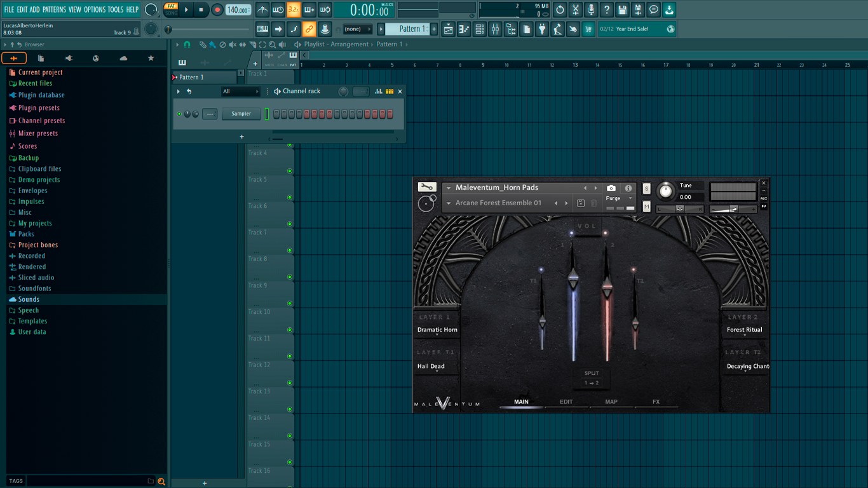This screenshot has width=868, height=488.
Task: Switch to the EDIT tab in Maleventum
Action: [x=566, y=402]
